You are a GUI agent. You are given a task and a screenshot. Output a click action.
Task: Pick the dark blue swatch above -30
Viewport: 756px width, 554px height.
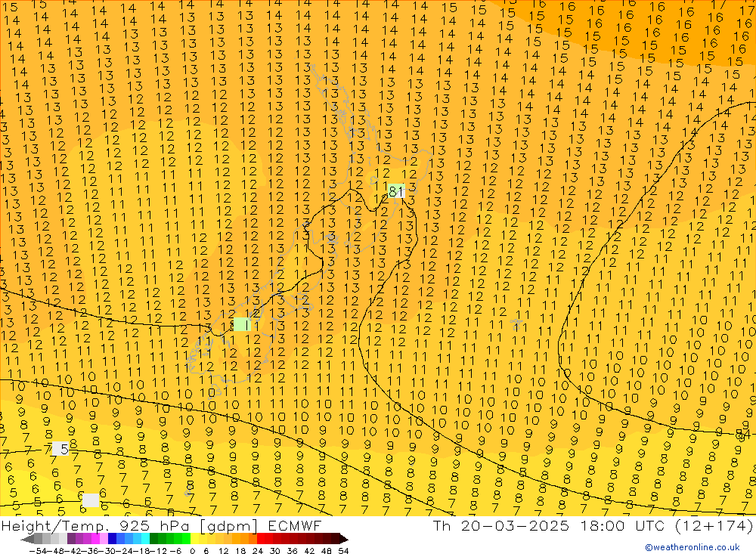coord(112,539)
